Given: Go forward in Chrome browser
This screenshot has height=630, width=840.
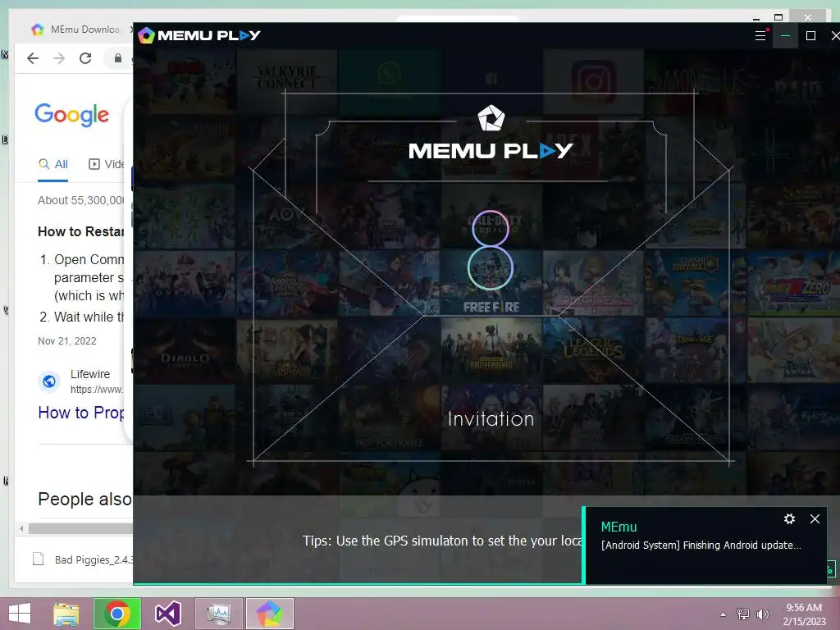Looking at the screenshot, I should [x=59, y=58].
